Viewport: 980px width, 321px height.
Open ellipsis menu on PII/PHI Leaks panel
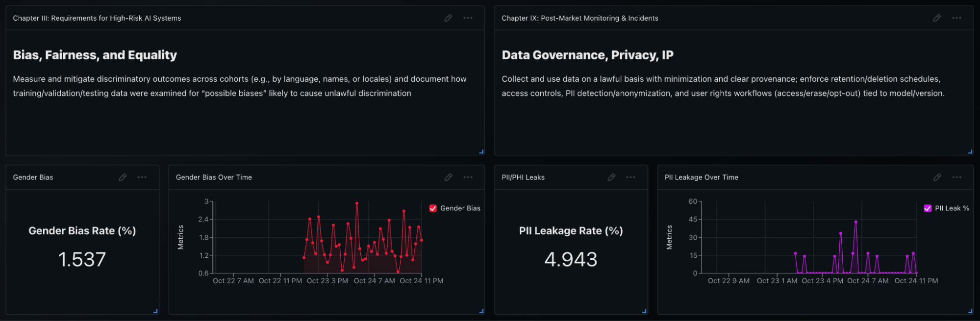tap(631, 177)
